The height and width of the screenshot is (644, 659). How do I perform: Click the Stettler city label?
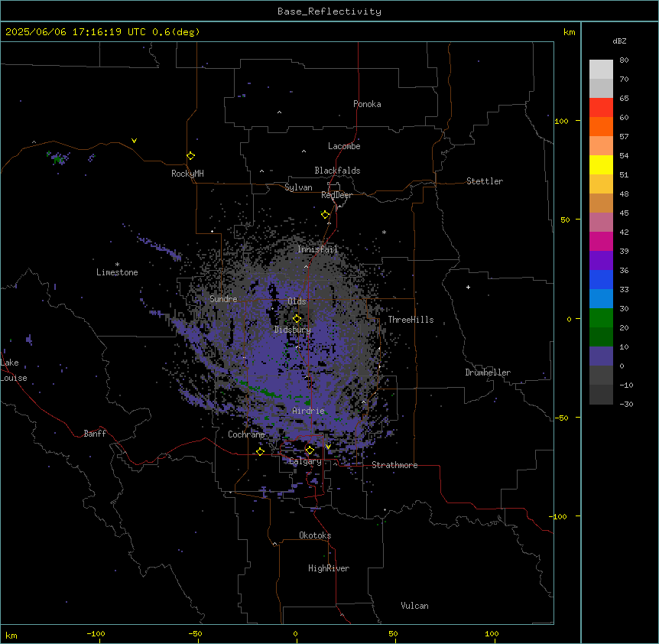click(485, 181)
